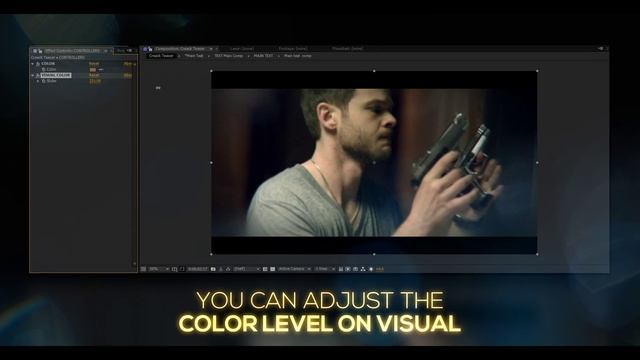This screenshot has width=640, height=360.
Task: Toggle the fx switch of VISUAL COLOR effect
Action: click(x=38, y=76)
